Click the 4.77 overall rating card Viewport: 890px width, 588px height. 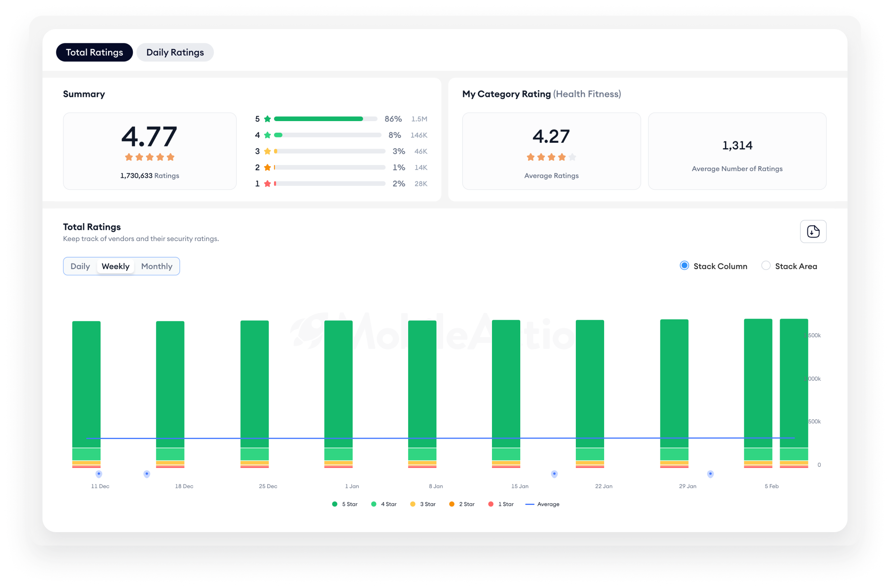(150, 151)
